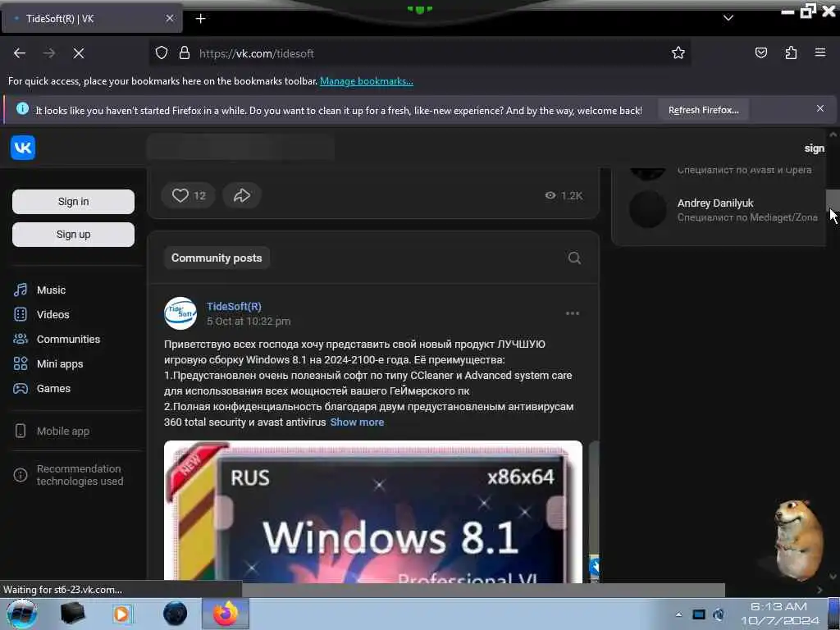
Task: Click the VK top search field
Action: [240, 148]
